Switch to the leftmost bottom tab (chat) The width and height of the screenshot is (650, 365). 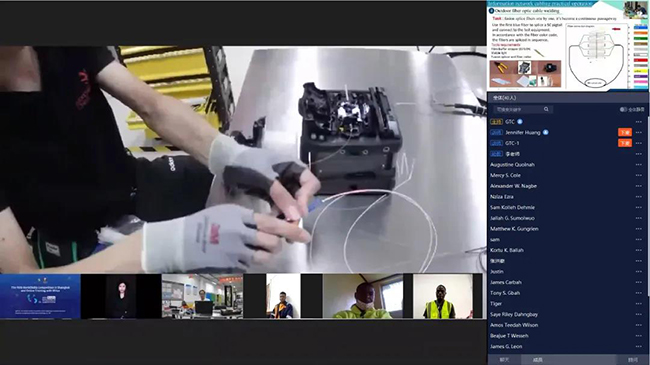click(504, 360)
